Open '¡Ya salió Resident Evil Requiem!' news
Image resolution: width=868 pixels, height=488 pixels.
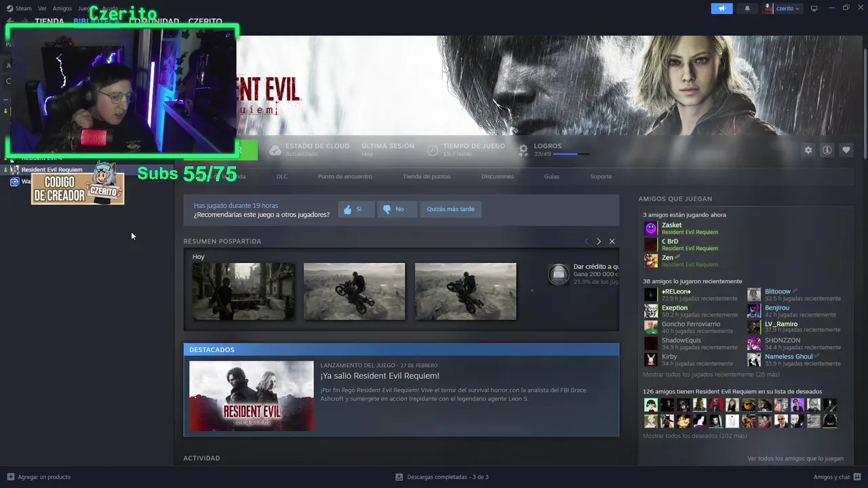380,375
